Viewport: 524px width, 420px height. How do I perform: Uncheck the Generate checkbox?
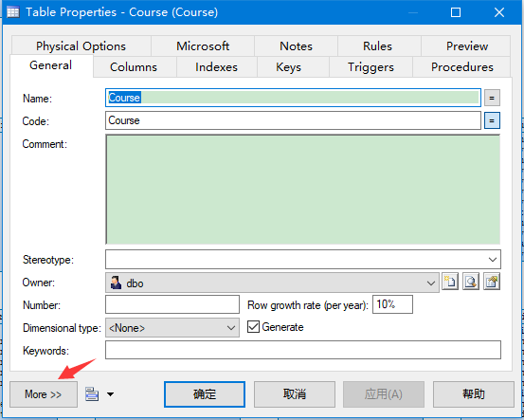point(253,327)
